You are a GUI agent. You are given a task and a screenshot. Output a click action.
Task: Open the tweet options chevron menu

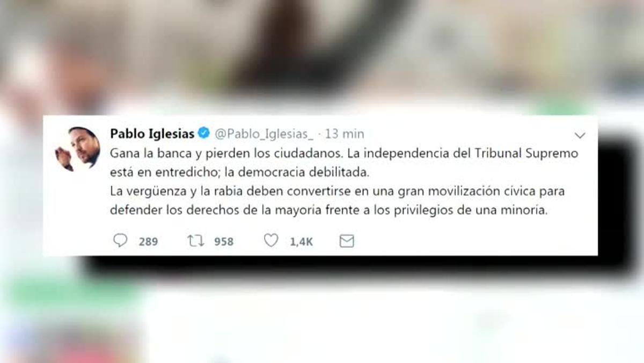580,135
